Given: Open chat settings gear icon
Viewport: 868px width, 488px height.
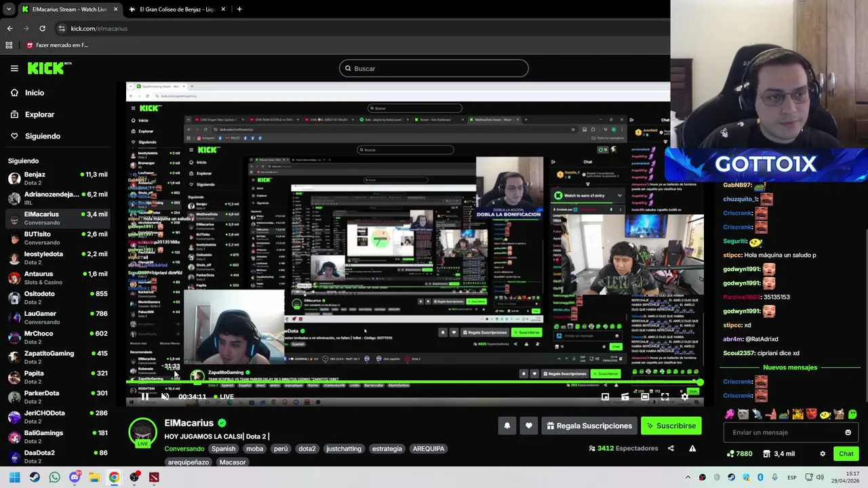Looking at the screenshot, I should click(x=823, y=454).
